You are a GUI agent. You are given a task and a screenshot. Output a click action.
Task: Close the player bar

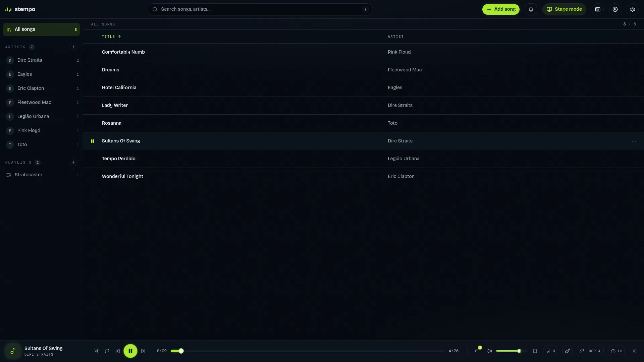634,351
